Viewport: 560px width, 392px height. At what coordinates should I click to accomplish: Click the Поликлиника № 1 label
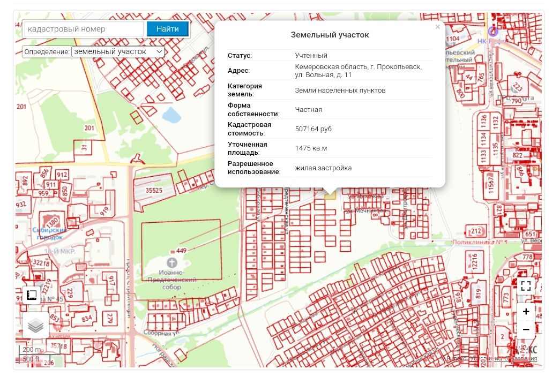pos(480,242)
